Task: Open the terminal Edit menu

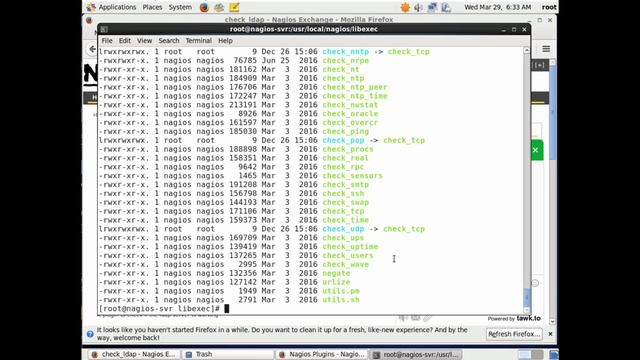Action: click(124, 41)
